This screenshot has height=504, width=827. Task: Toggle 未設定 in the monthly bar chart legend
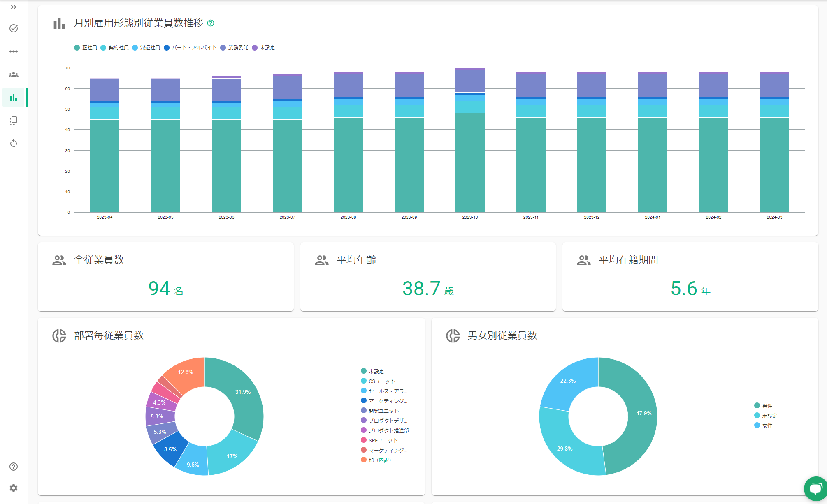263,48
